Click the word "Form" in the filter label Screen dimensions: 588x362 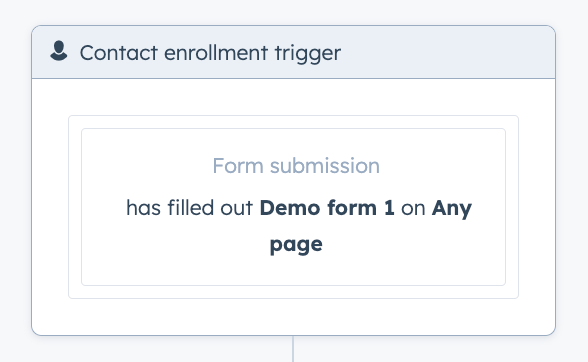click(238, 166)
